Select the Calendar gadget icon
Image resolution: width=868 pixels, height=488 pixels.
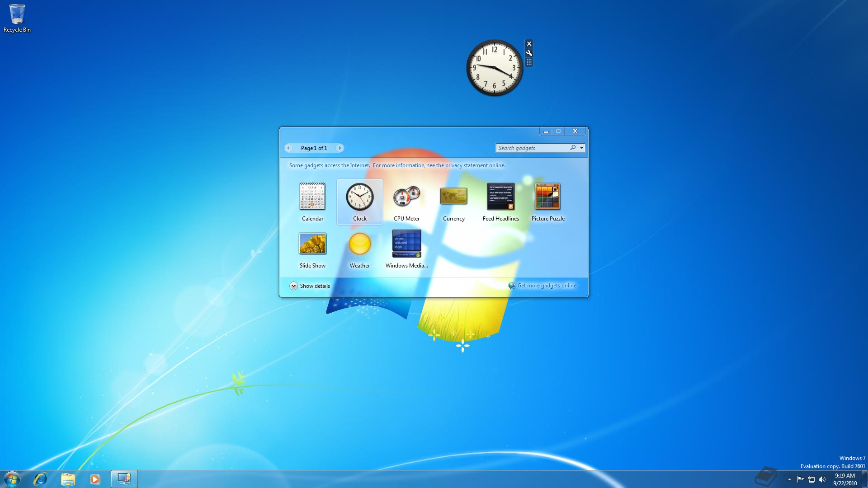[x=312, y=197]
